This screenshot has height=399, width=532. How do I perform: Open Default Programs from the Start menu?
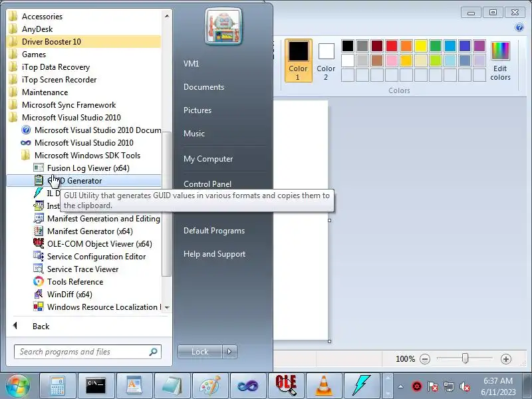coord(214,231)
